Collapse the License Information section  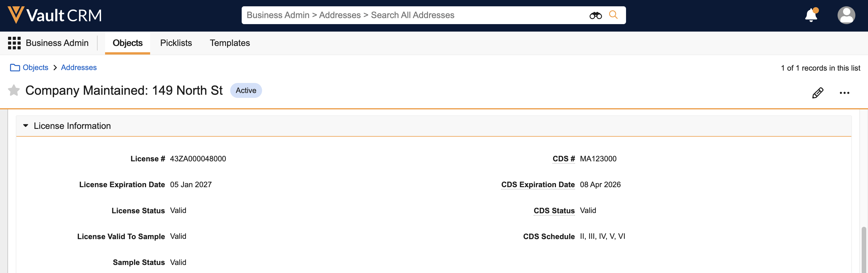(x=26, y=126)
